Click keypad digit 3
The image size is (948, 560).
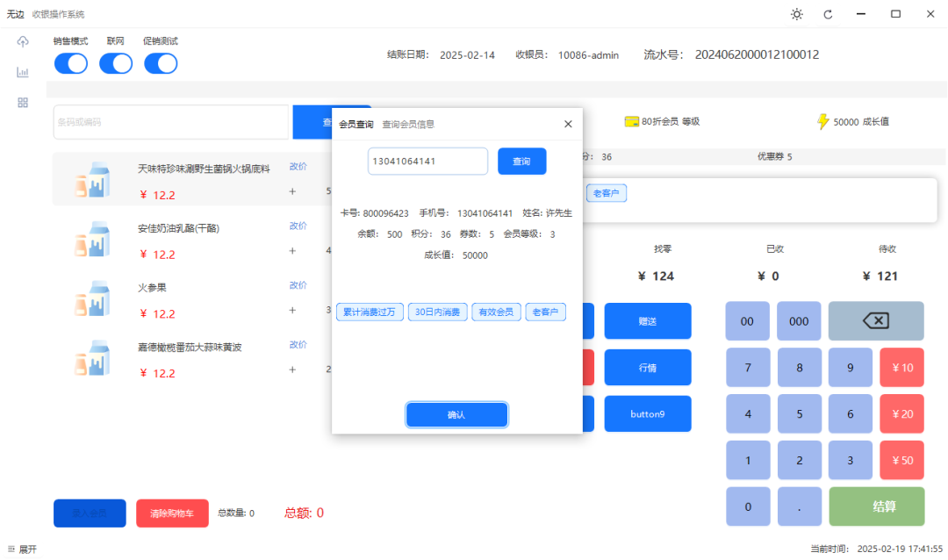pos(850,460)
